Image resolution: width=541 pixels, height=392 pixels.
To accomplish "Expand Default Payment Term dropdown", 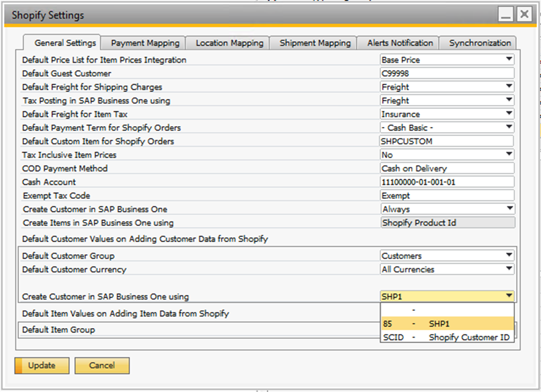I will [509, 128].
